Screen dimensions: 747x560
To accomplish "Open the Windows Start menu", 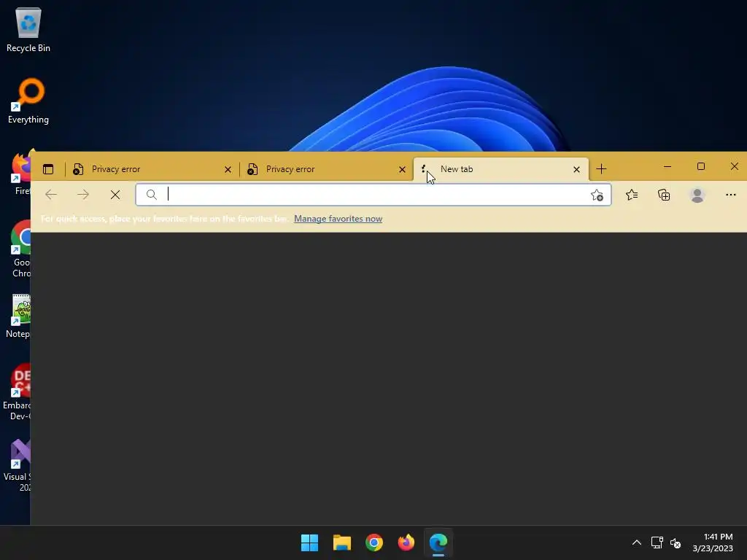I will point(309,542).
